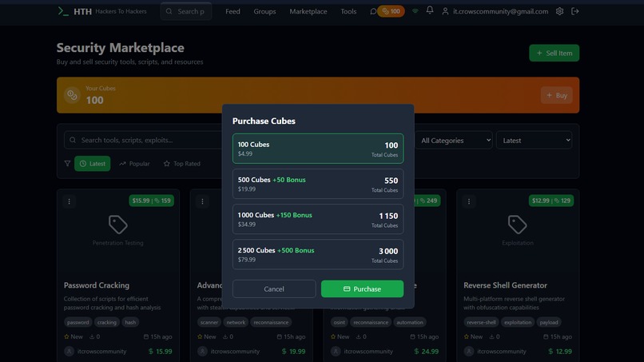Open the notifications bell

(x=430, y=10)
